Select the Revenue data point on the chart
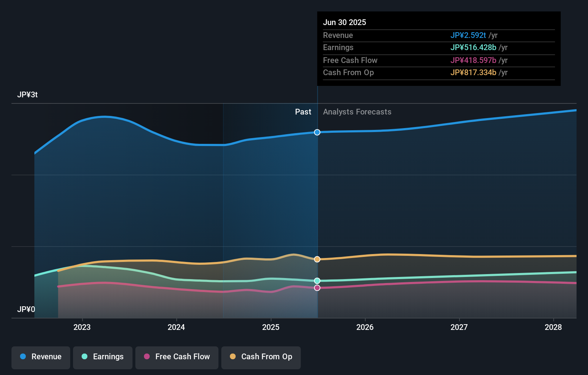This screenshot has width=588, height=375. tap(317, 132)
